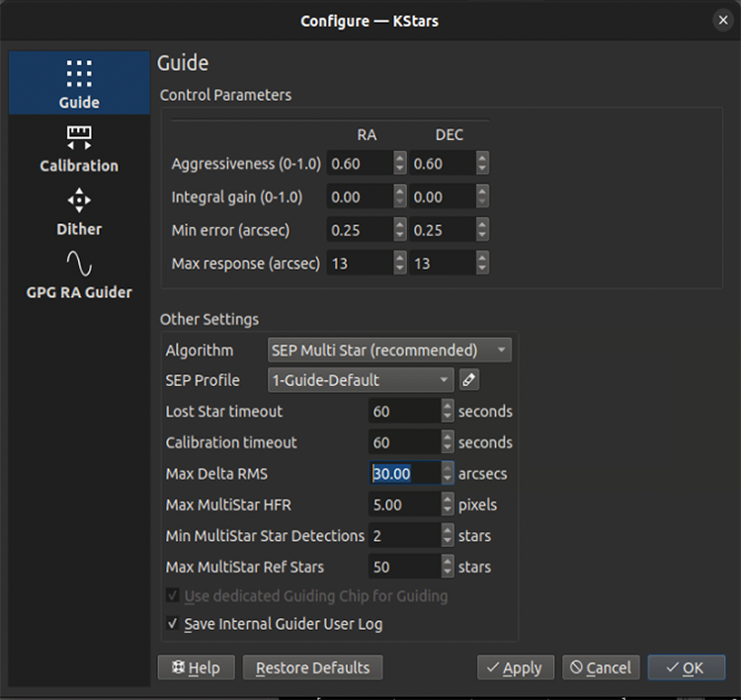The height and width of the screenshot is (700, 741).
Task: Toggle Use dedicated Guiding Chip checkbox
Action: tap(173, 596)
